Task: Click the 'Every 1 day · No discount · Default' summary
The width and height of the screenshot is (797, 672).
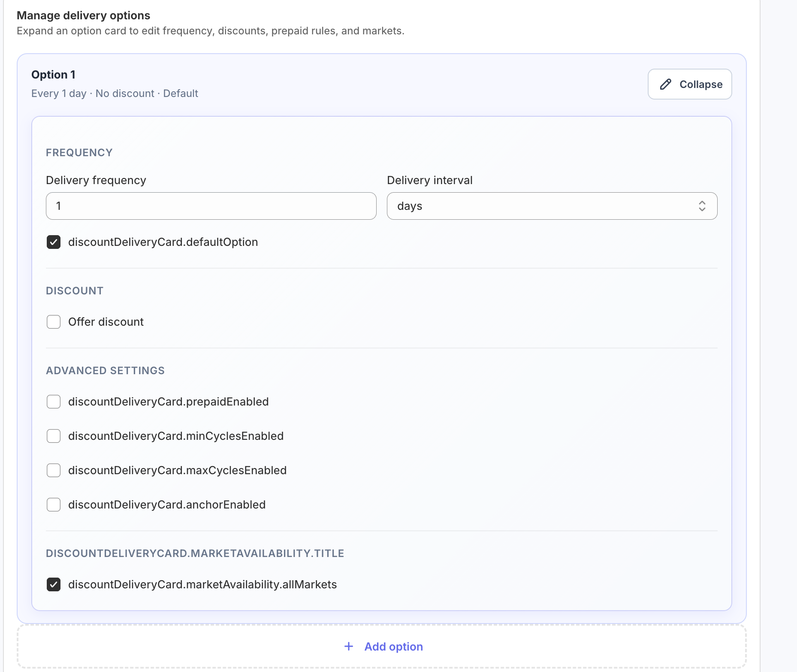Action: [x=115, y=94]
